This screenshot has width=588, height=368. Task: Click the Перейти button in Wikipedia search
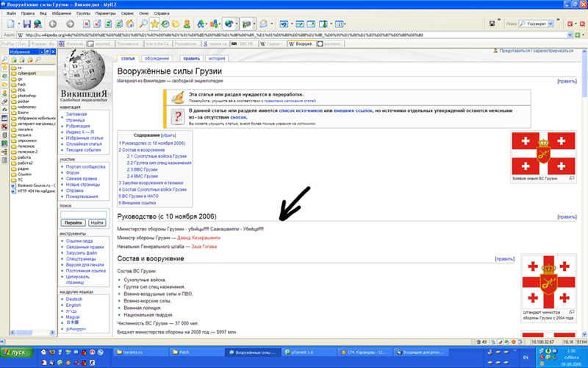[73, 223]
